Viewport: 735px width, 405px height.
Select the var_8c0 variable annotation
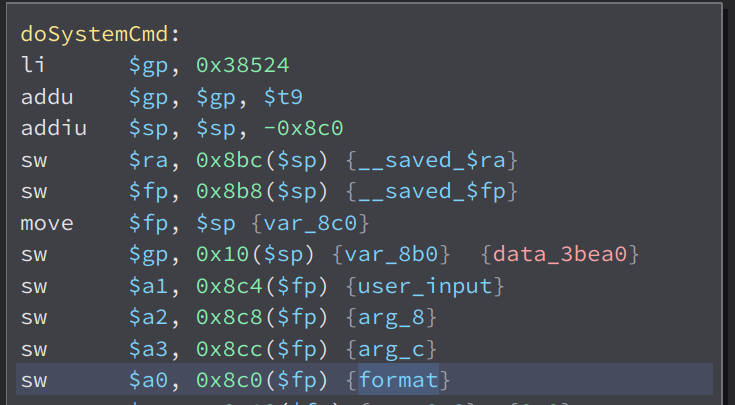click(x=310, y=223)
